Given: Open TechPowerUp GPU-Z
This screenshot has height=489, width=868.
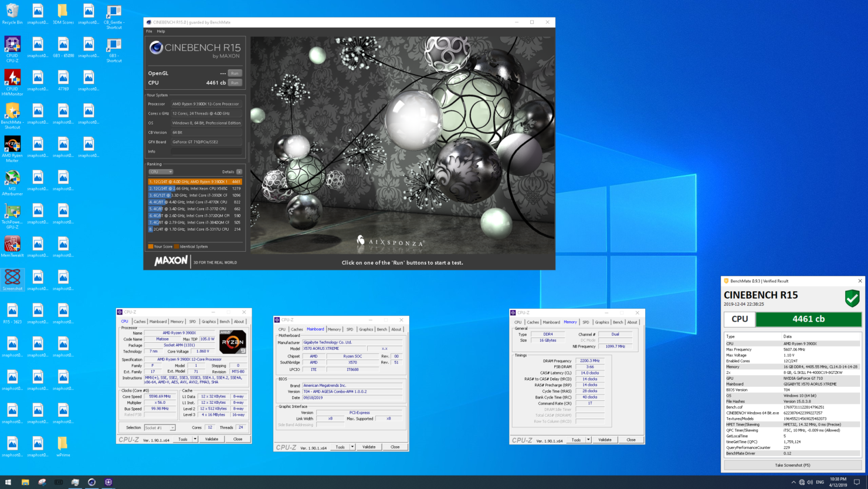Looking at the screenshot, I should (12, 211).
